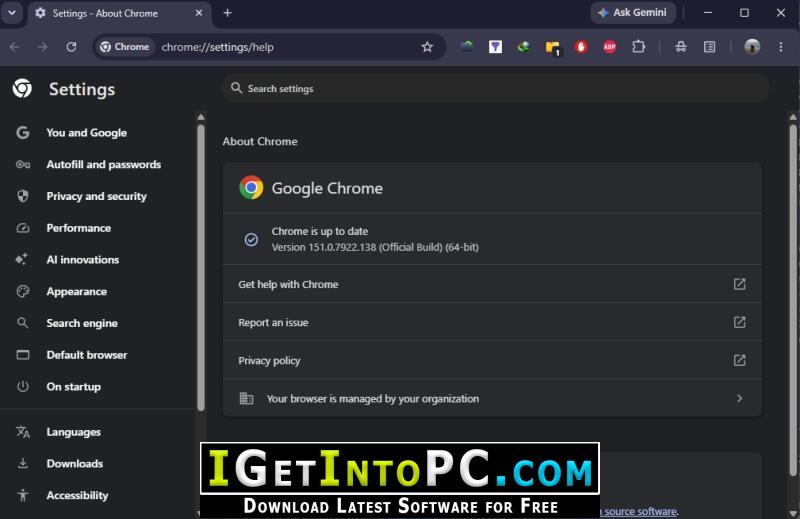Open Languages settings

coord(73,432)
